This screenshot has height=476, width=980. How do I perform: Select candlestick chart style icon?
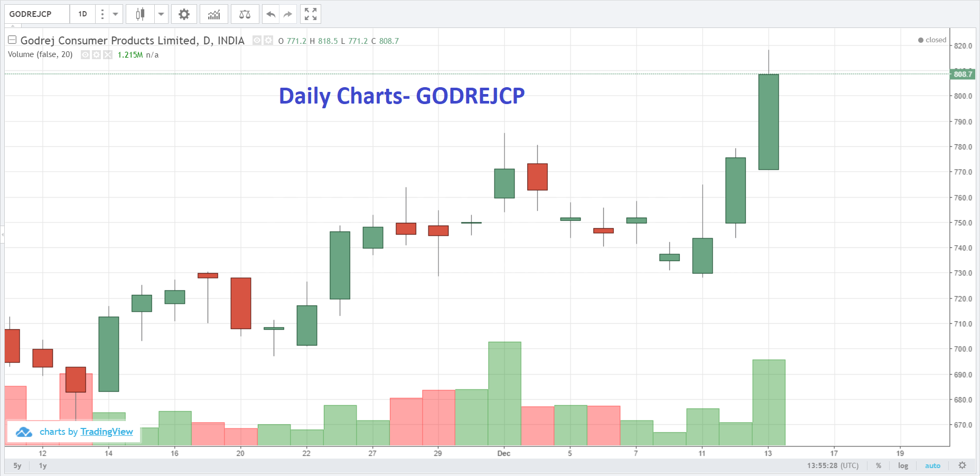[140, 14]
